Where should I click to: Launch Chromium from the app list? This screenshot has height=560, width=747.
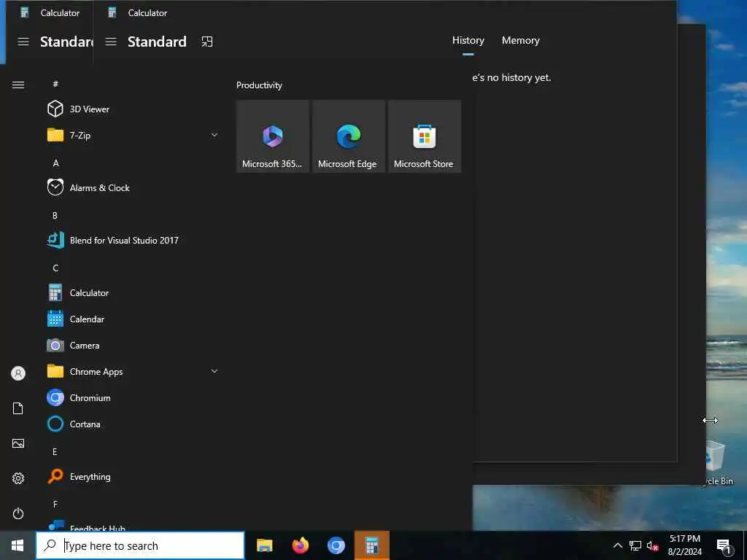click(133, 397)
